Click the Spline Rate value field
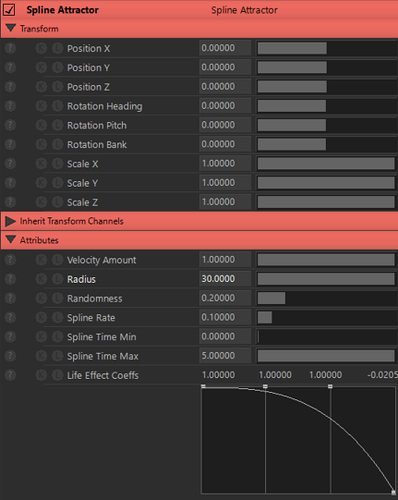This screenshot has height=500, width=398. (x=225, y=317)
